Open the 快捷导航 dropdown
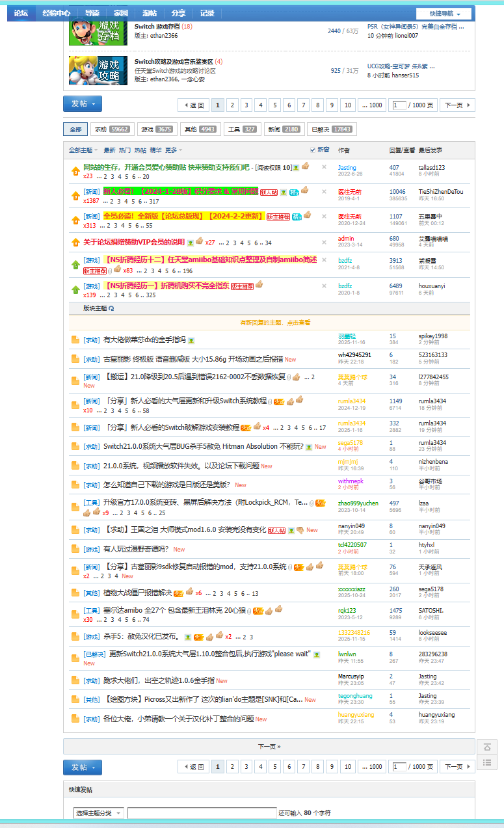 point(444,14)
